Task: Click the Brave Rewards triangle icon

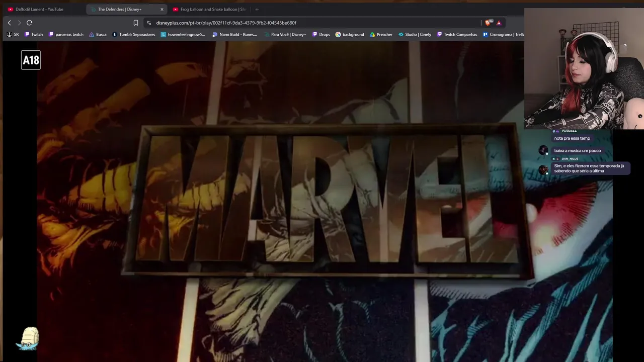Action: (499, 23)
